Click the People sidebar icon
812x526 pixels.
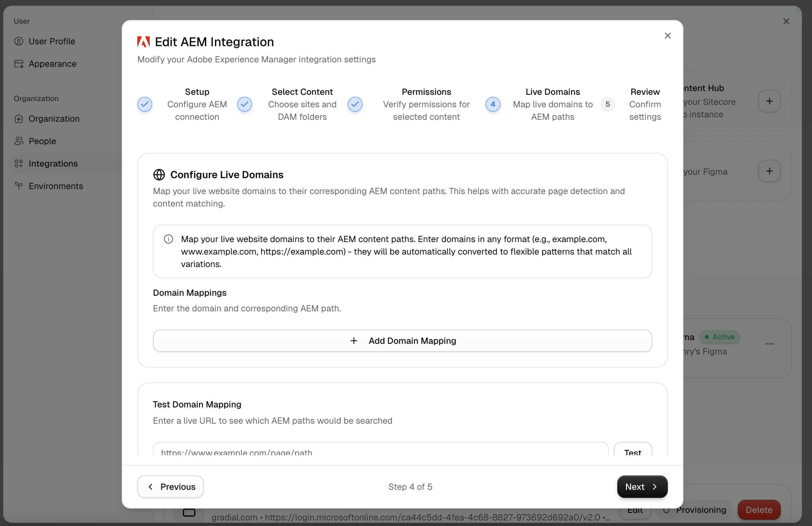click(19, 141)
